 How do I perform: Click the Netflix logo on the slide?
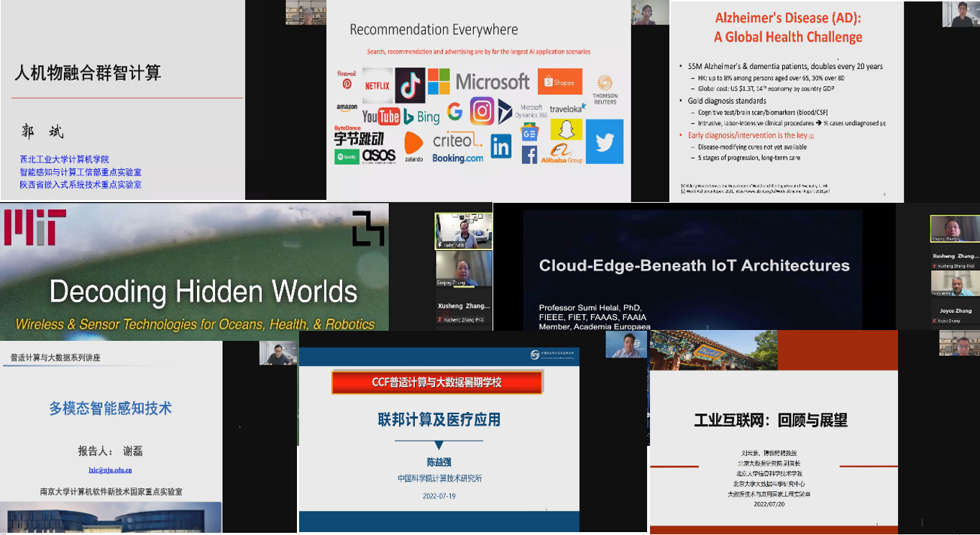click(x=377, y=86)
